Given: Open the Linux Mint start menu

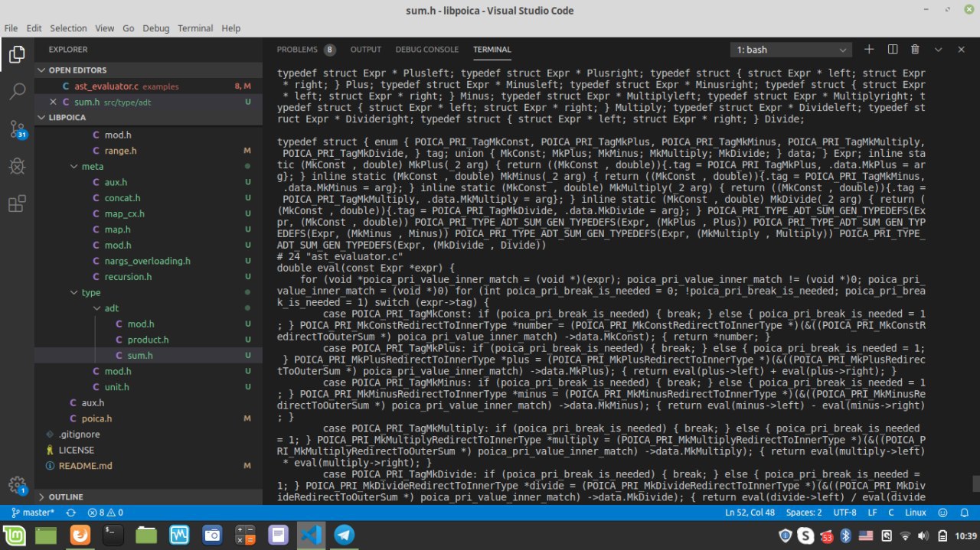Looking at the screenshot, I should [13, 535].
